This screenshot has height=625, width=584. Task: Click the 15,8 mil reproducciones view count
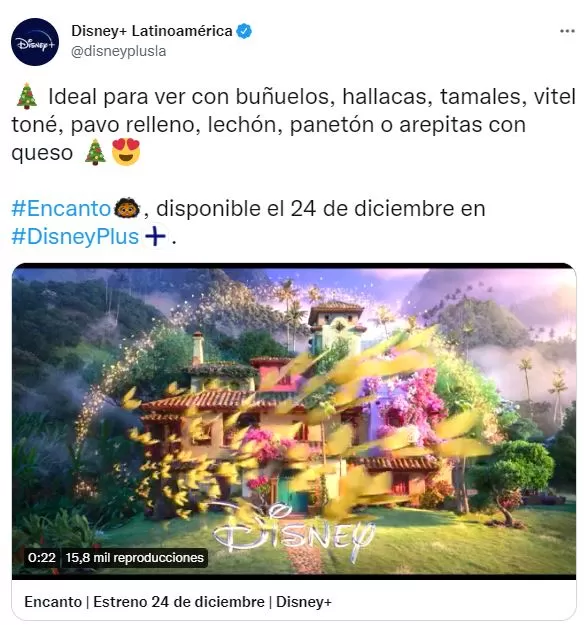[135, 557]
